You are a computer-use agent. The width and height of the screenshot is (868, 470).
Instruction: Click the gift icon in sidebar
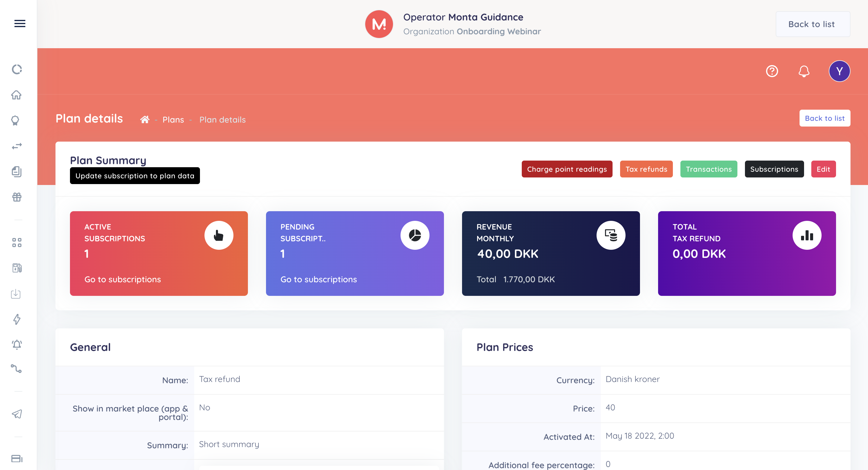point(17,197)
